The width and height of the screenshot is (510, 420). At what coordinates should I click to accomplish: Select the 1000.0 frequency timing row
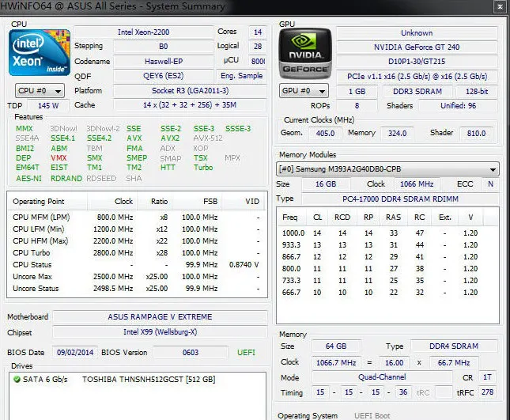pyautogui.click(x=387, y=233)
